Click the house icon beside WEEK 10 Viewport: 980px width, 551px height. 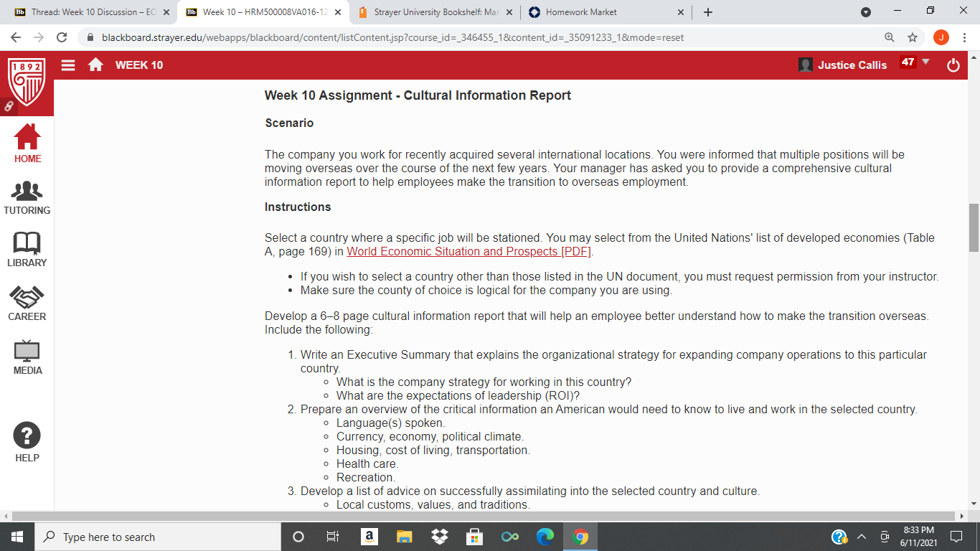click(95, 65)
